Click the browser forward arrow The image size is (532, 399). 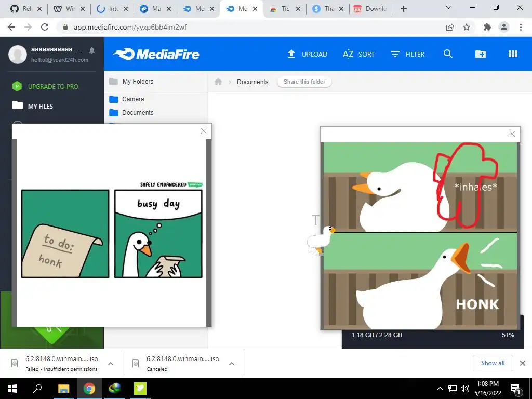[28, 27]
